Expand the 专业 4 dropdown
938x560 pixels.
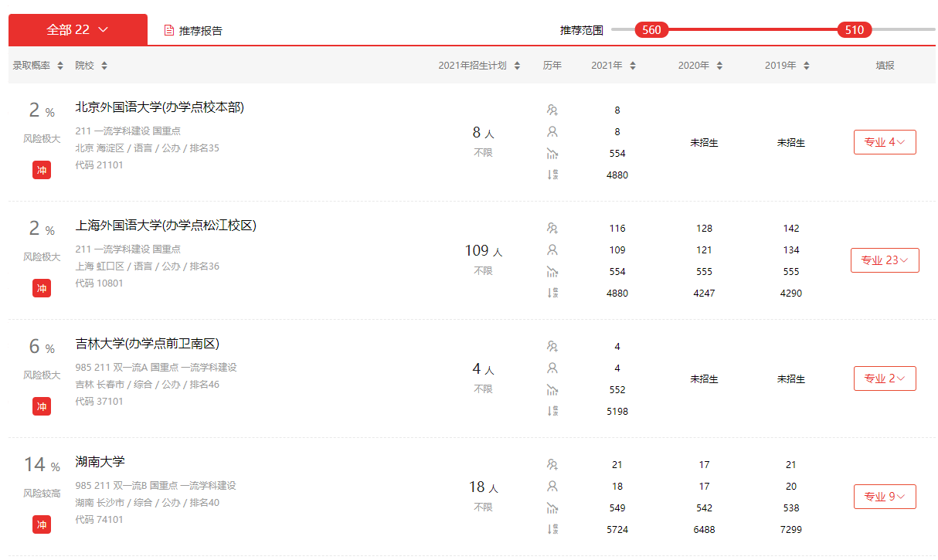885,142
